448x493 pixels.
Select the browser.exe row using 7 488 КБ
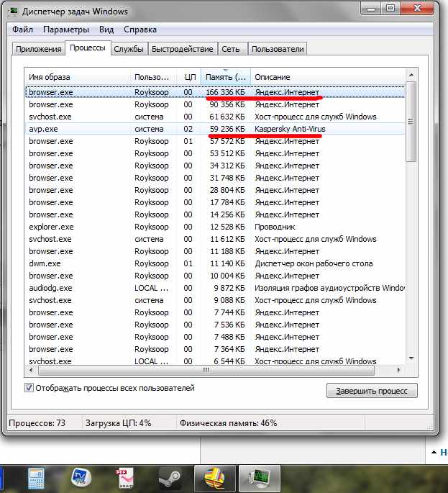pos(215,338)
